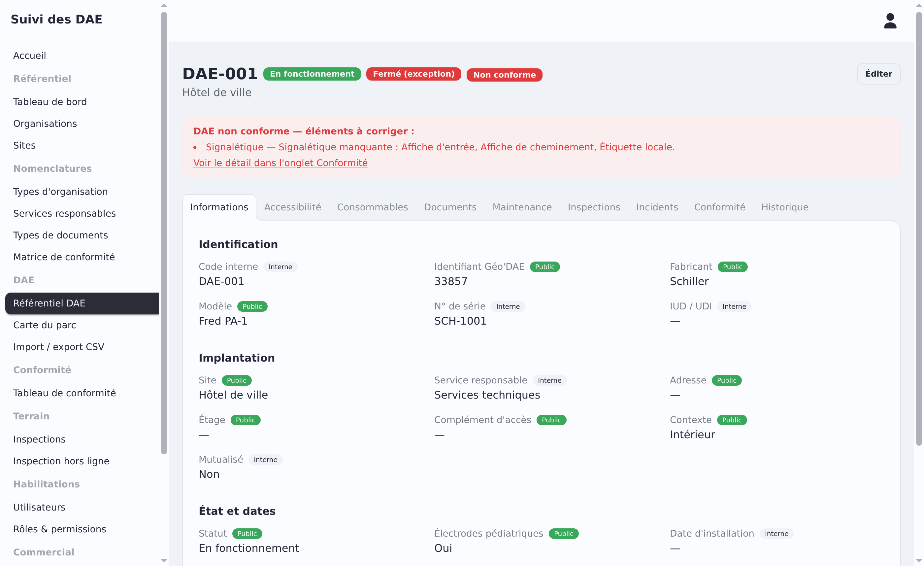Switch to the Conformité tab
The width and height of the screenshot is (924, 566).
pyautogui.click(x=720, y=207)
